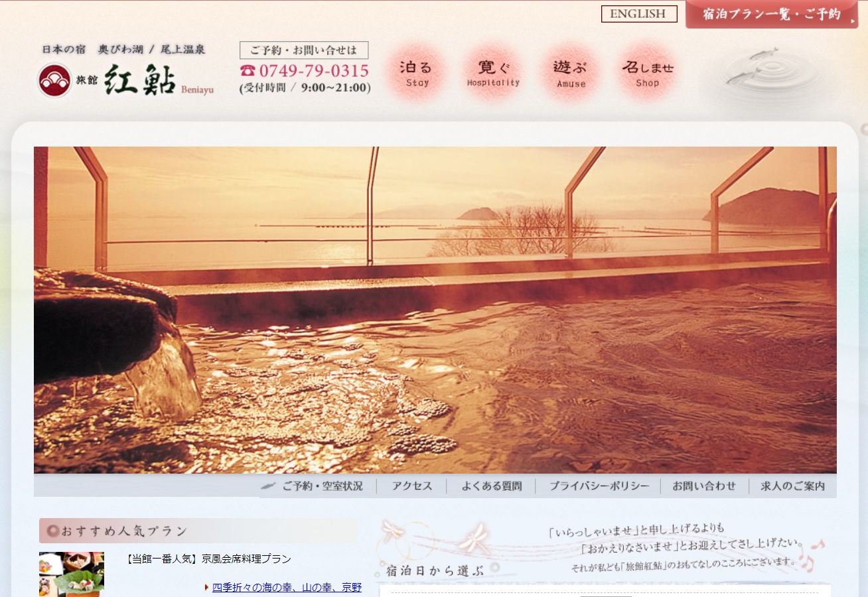The image size is (868, 597).
Task: Click 宿泊日から選ぶ heading
Action: [436, 570]
